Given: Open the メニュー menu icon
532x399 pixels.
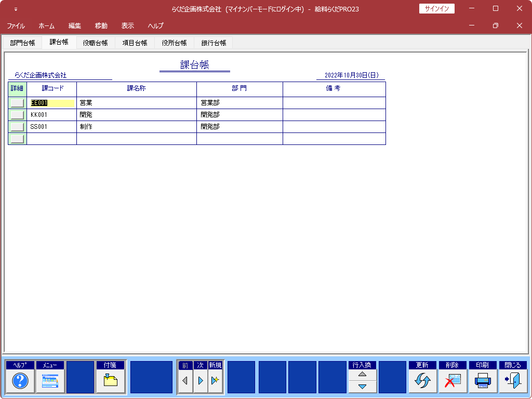Looking at the screenshot, I should (50, 381).
